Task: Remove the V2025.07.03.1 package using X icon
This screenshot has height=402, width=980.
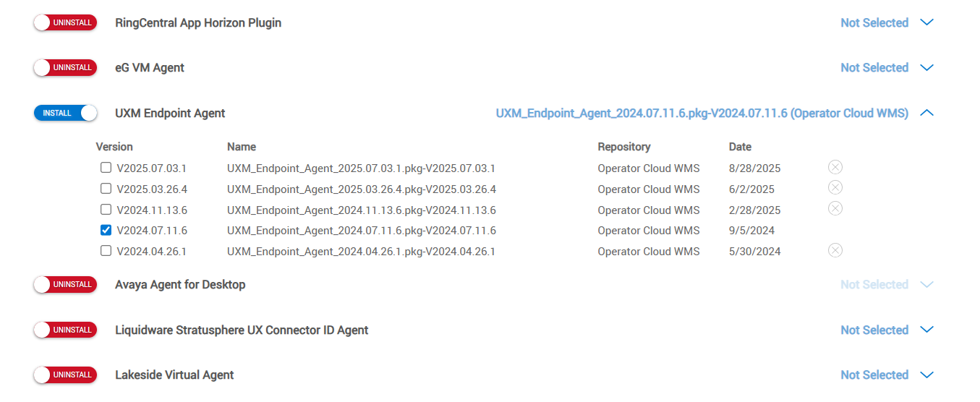Action: [835, 168]
